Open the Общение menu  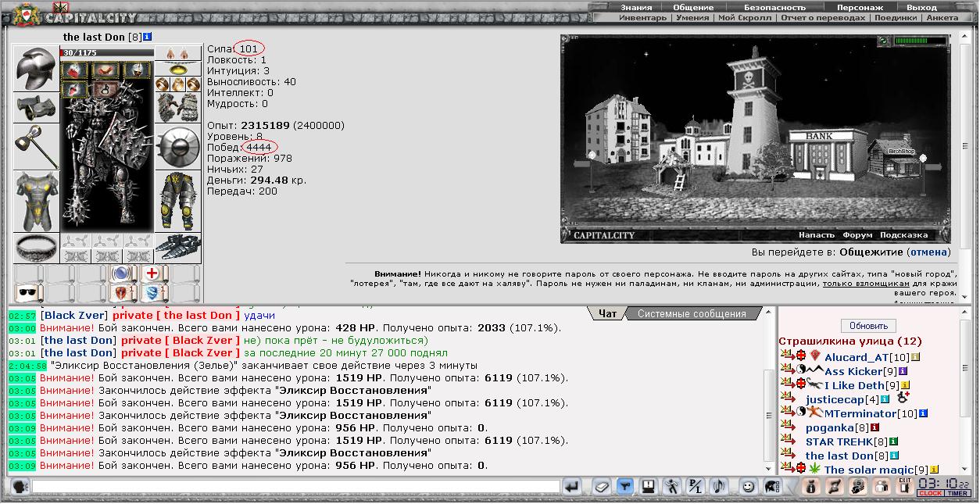click(693, 7)
